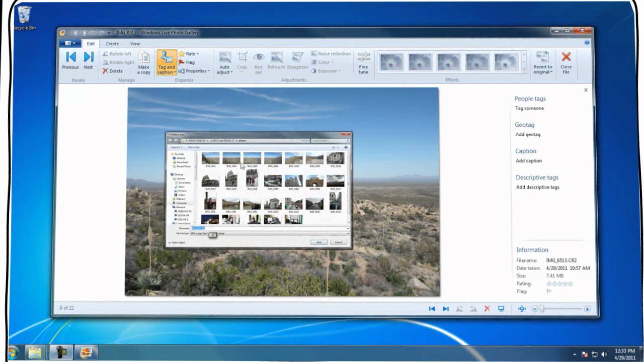Viewport: 644px width, 362px height.
Task: Click the Add caption link
Action: pyautogui.click(x=529, y=161)
